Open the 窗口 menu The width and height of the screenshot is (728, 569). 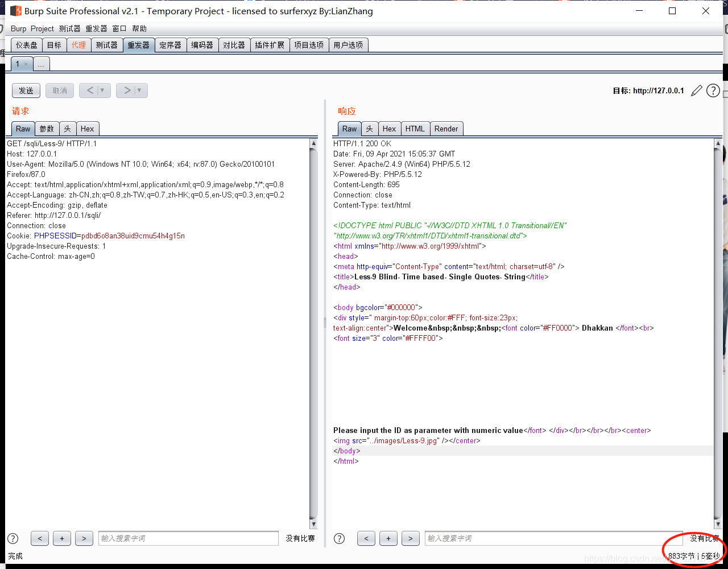point(119,28)
